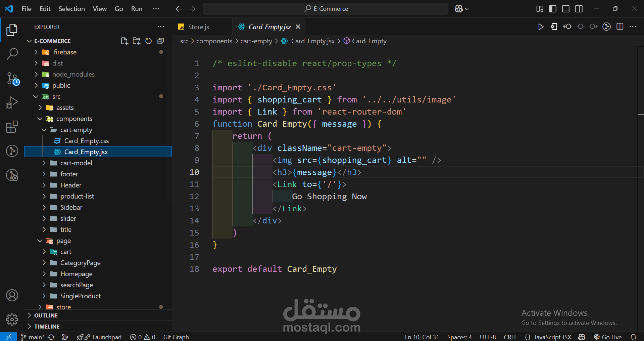Click the components breadcrumb segment

[x=214, y=41]
